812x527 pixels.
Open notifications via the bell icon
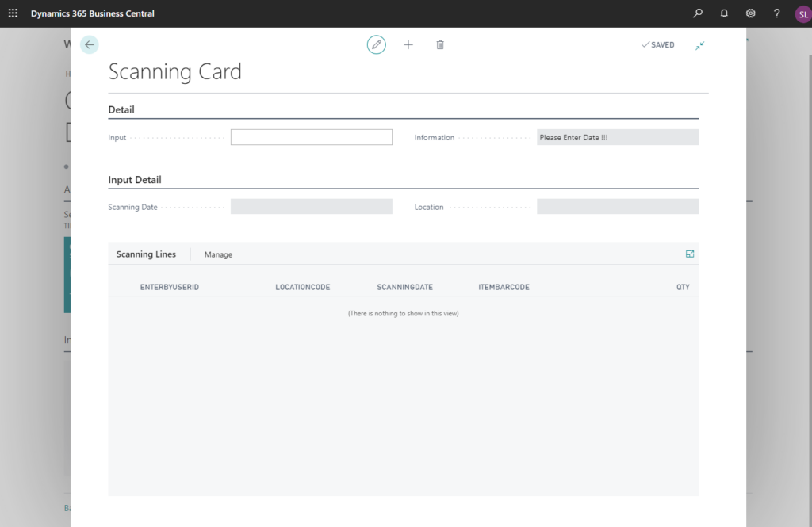pos(724,13)
